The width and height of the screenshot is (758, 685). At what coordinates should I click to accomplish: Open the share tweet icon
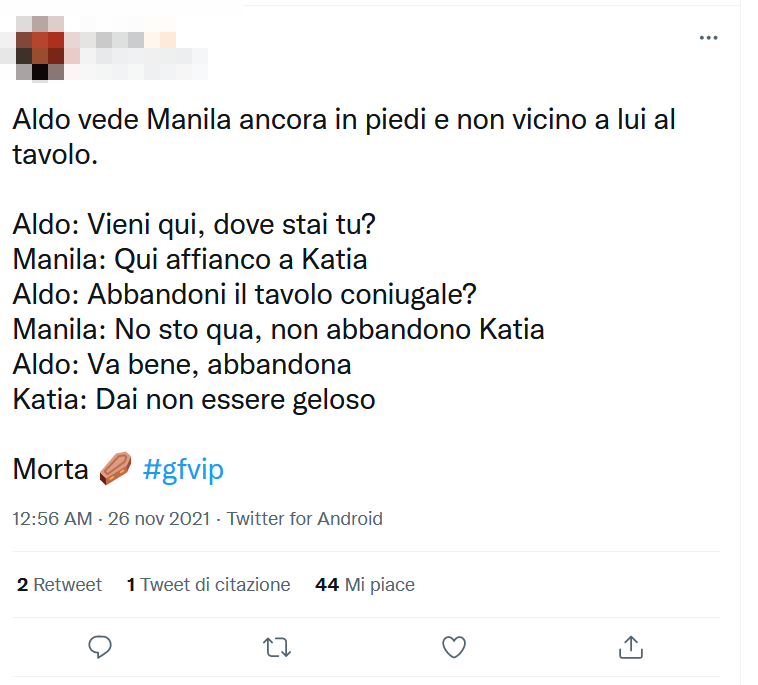coord(630,647)
